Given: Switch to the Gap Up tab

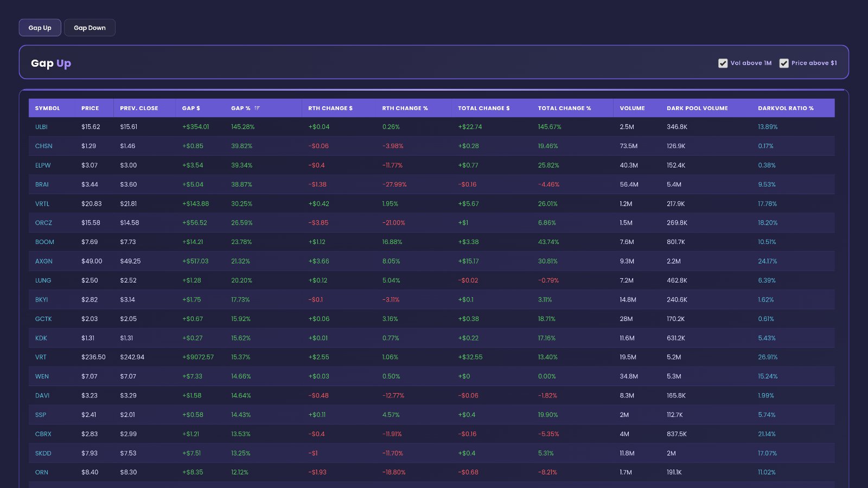Looking at the screenshot, I should (40, 28).
